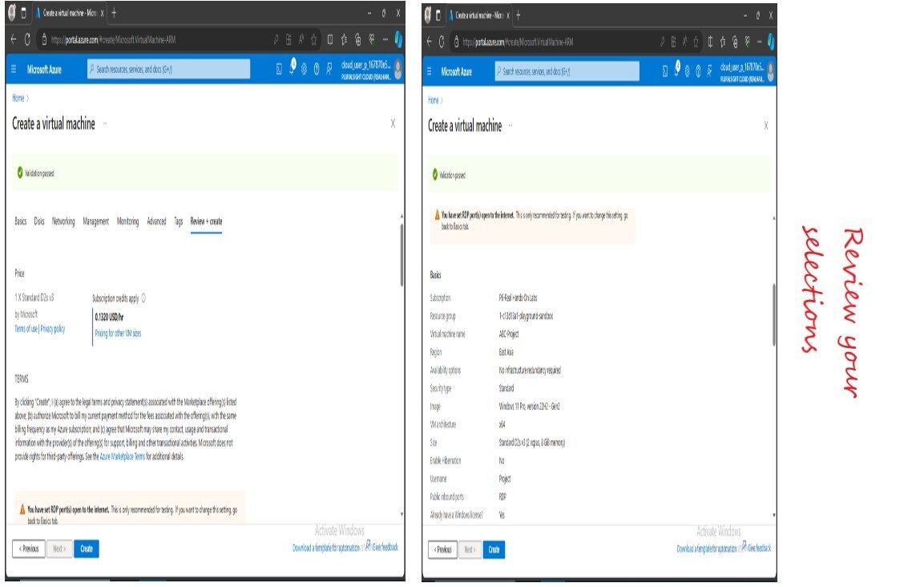Open the Azure portal hamburger menu in left window
The height and width of the screenshot is (587, 924).
coord(14,69)
